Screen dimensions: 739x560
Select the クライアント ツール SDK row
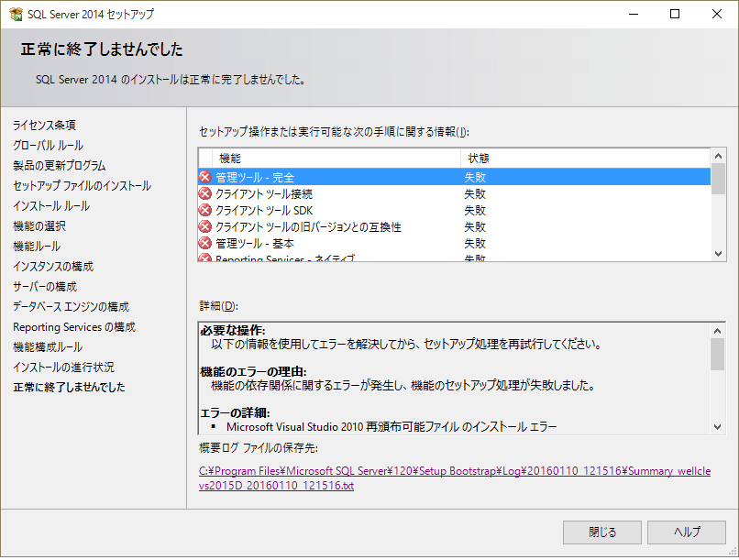point(455,210)
